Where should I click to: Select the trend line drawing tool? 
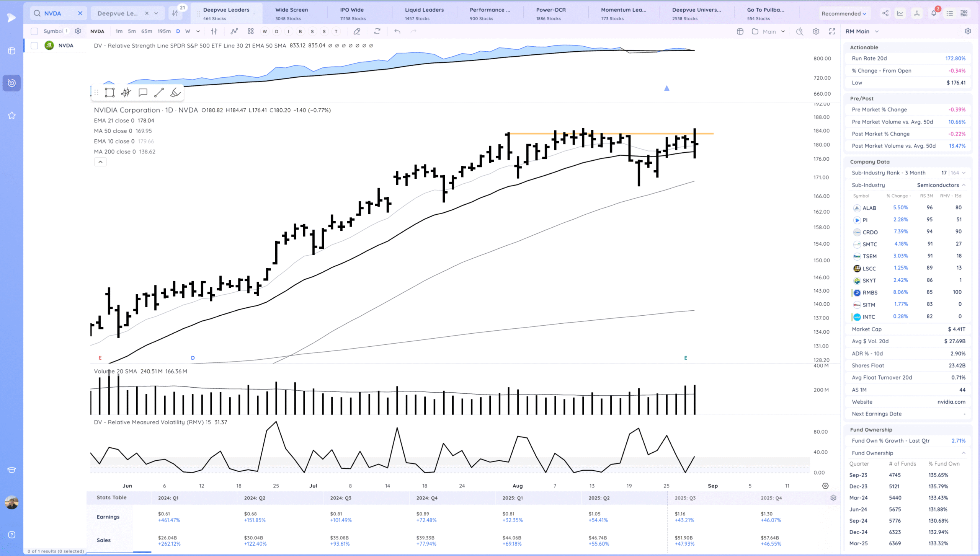click(159, 93)
